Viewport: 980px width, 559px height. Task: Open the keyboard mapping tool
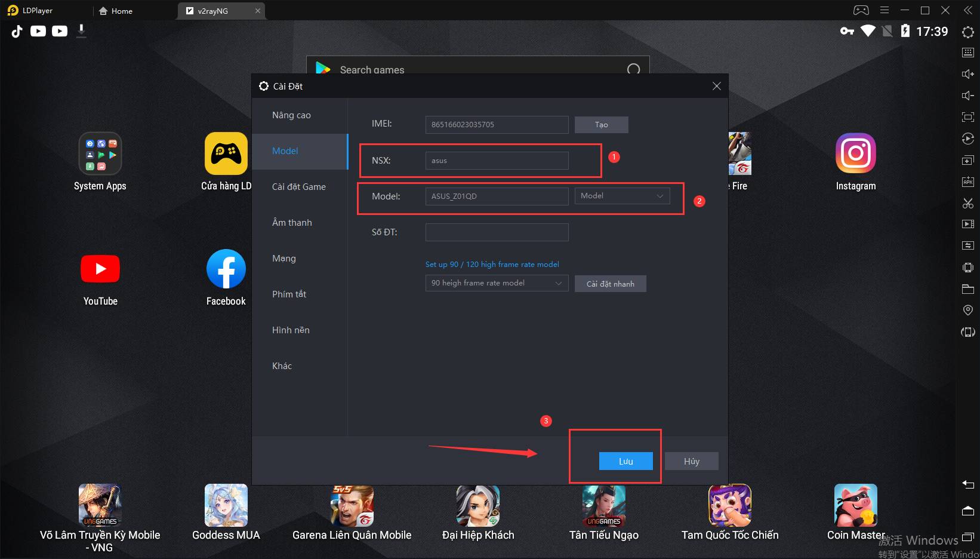[x=968, y=53]
